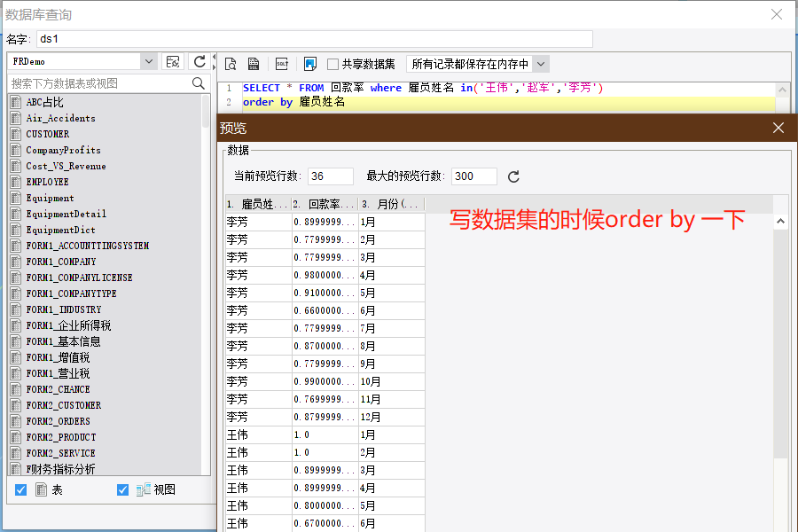Screen dimensions: 798x532
Task: Click the SQL edit icon in toolbar
Action: (282, 64)
